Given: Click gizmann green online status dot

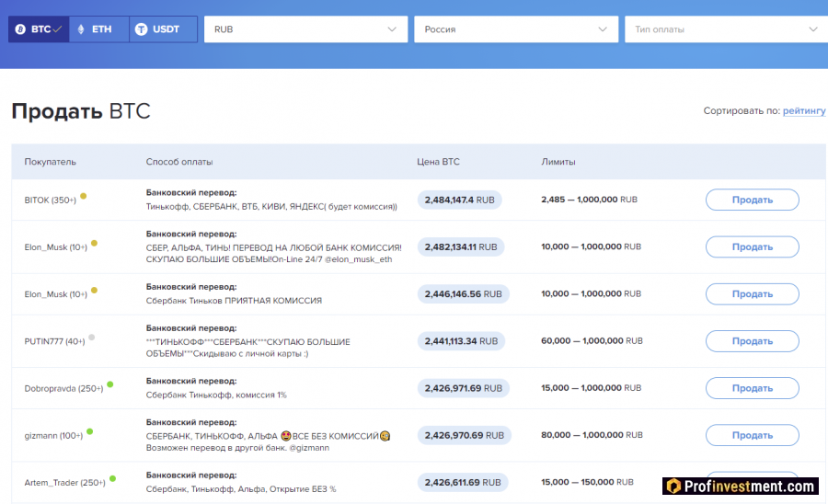Looking at the screenshot, I should pyautogui.click(x=90, y=431).
